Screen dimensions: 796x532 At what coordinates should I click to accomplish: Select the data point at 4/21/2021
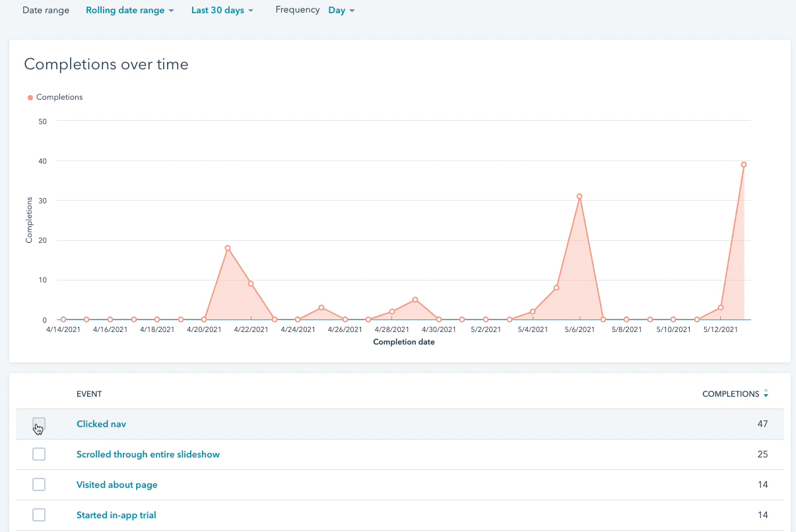pos(228,248)
